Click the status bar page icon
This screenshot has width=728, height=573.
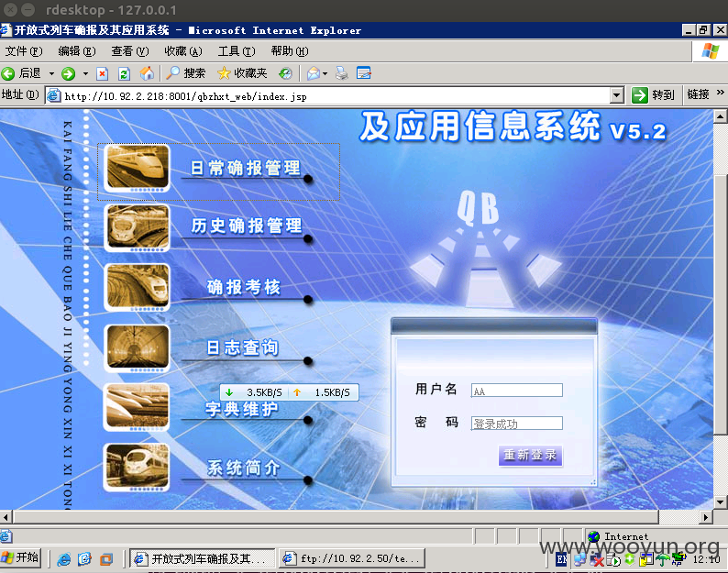tap(6, 536)
